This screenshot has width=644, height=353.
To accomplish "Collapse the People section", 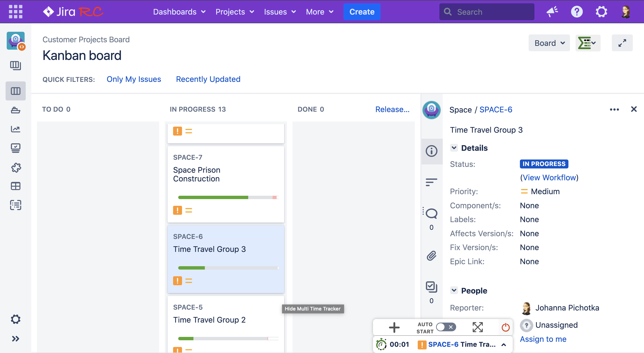I will (x=454, y=290).
